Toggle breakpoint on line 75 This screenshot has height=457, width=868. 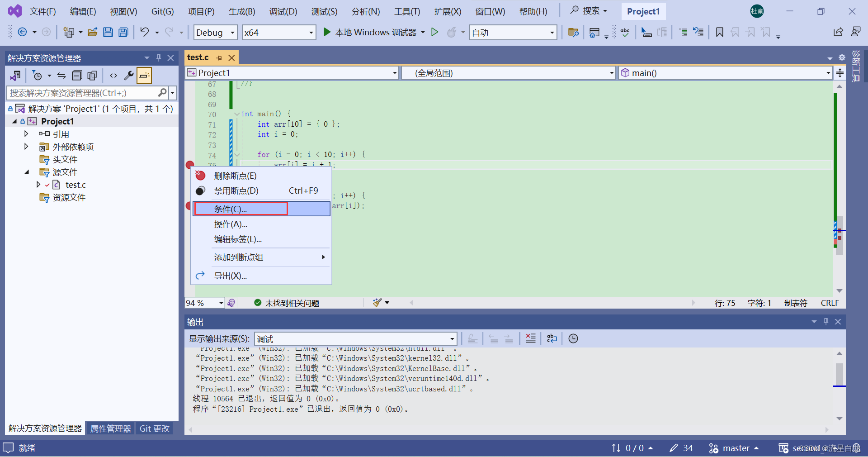[x=190, y=165]
